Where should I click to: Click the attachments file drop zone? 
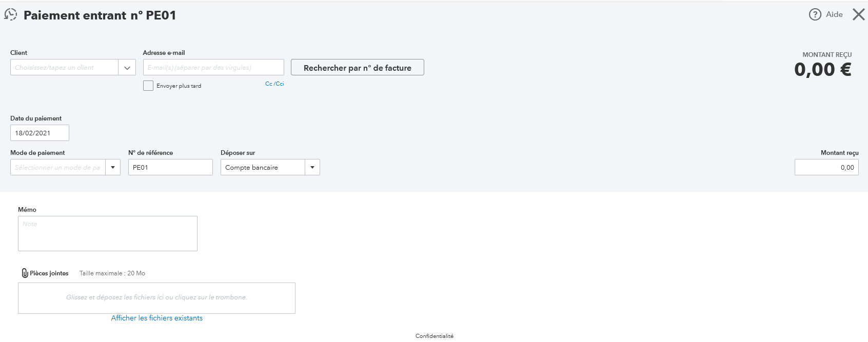click(156, 298)
